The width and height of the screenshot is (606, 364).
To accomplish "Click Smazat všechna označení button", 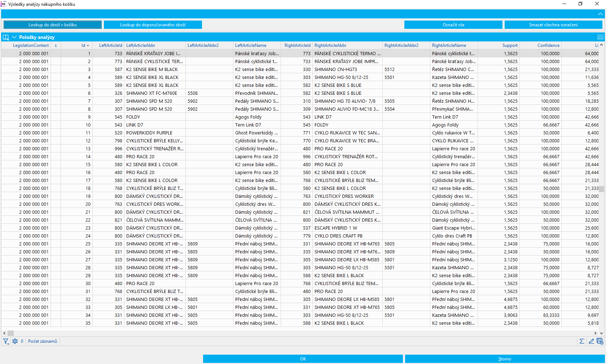I will [553, 25].
